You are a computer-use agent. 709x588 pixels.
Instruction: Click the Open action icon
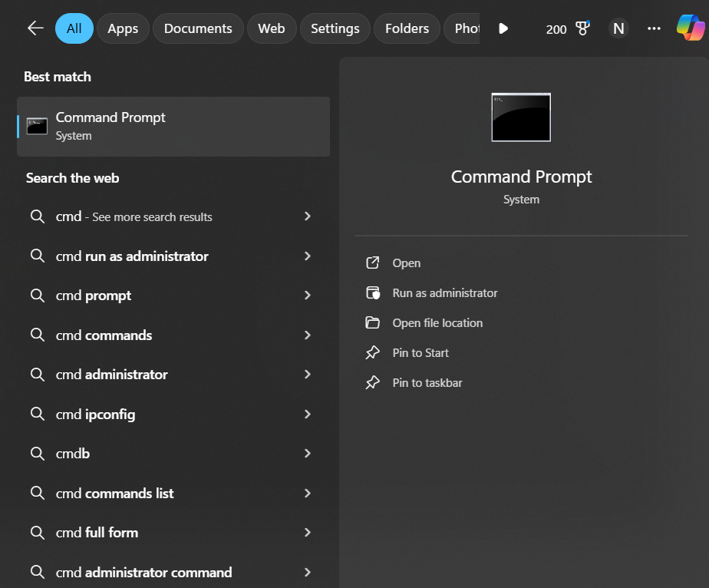coord(373,263)
